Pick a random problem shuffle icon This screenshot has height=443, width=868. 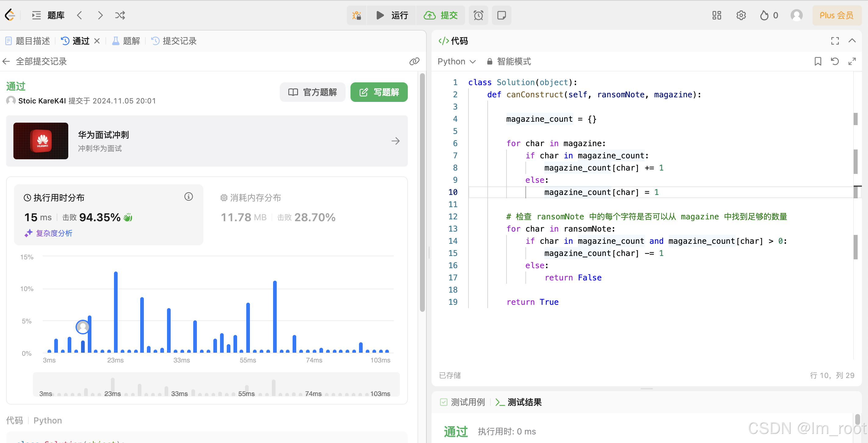pos(120,15)
